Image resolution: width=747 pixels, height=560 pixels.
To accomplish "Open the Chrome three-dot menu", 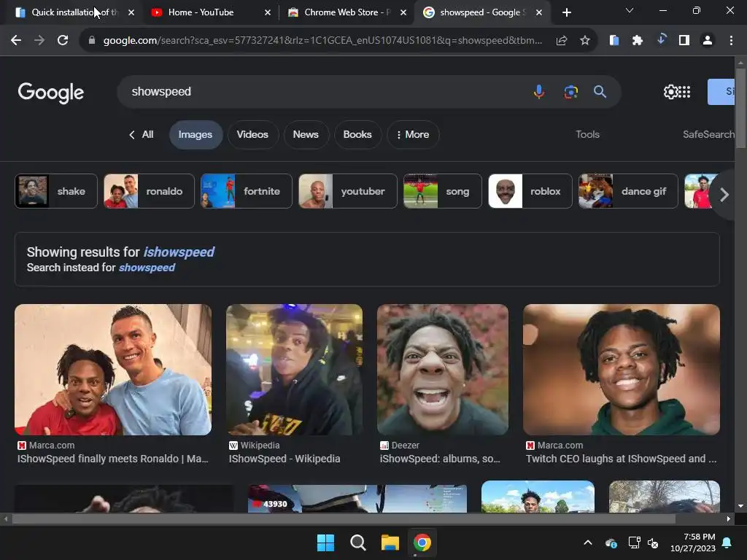I will pyautogui.click(x=731, y=41).
